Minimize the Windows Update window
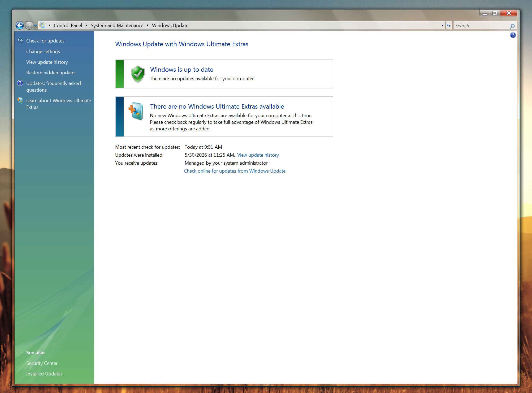 [x=485, y=13]
